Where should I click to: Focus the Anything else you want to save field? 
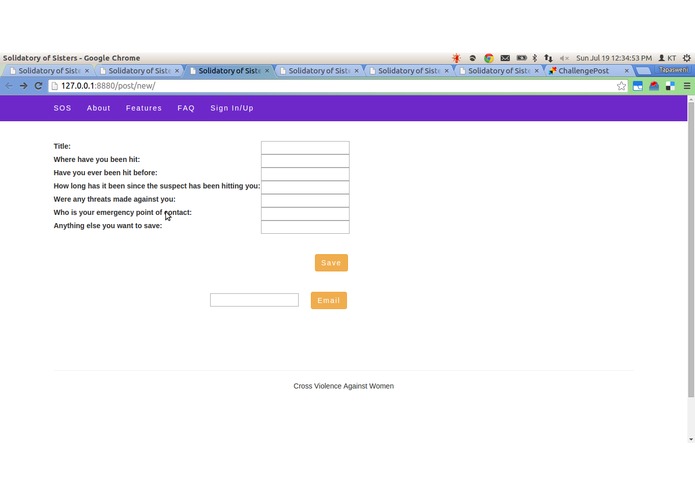click(x=305, y=227)
